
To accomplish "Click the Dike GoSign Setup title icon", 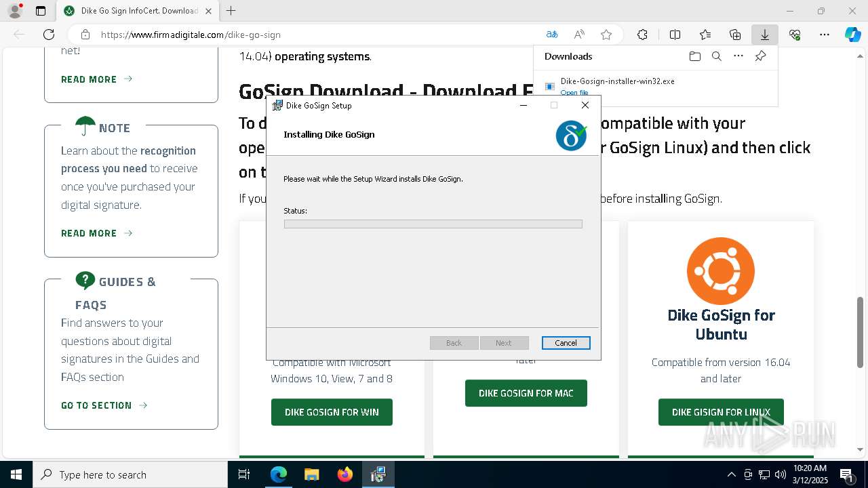I will tap(277, 106).
